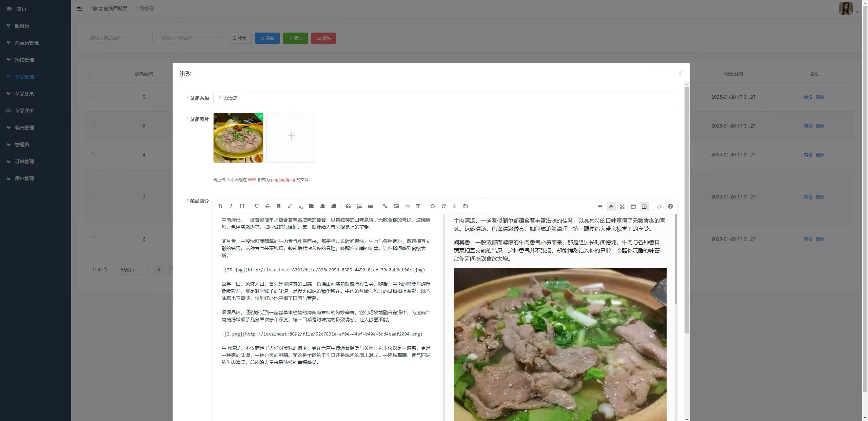Align text left in the editor
This screenshot has width=868, height=421.
pos(311,206)
